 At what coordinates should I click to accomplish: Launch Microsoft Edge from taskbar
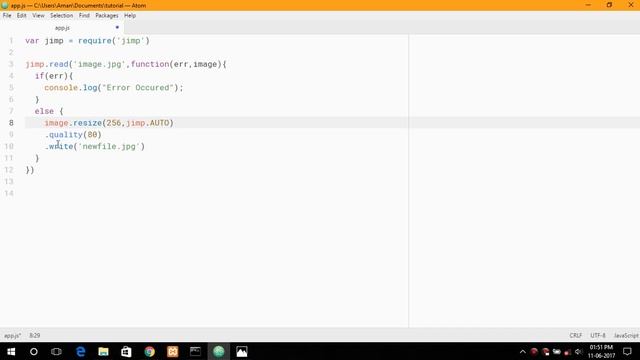[x=80, y=351]
